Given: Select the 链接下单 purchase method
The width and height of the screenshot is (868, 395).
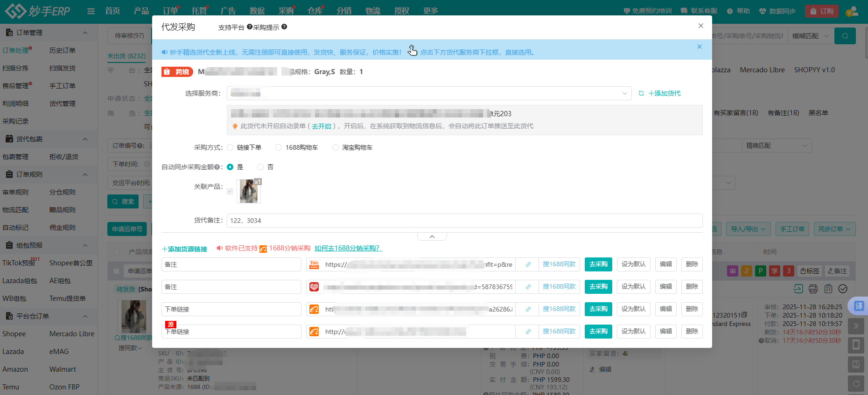Looking at the screenshot, I should pos(231,148).
